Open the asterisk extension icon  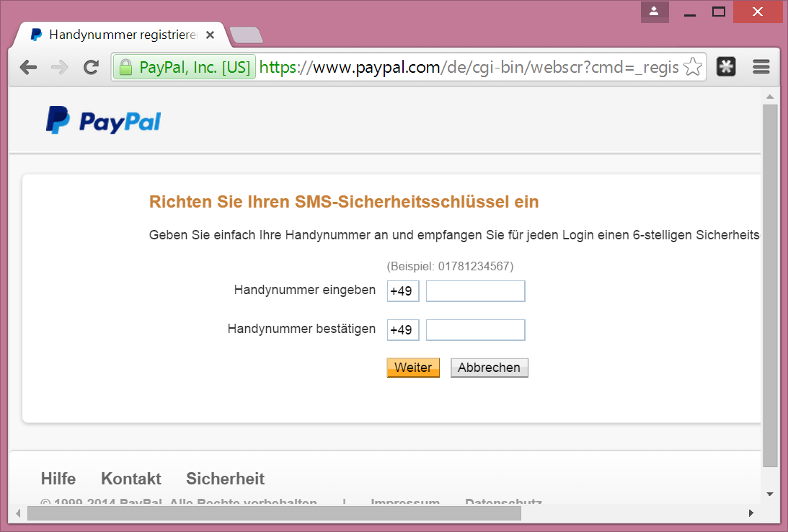(726, 66)
